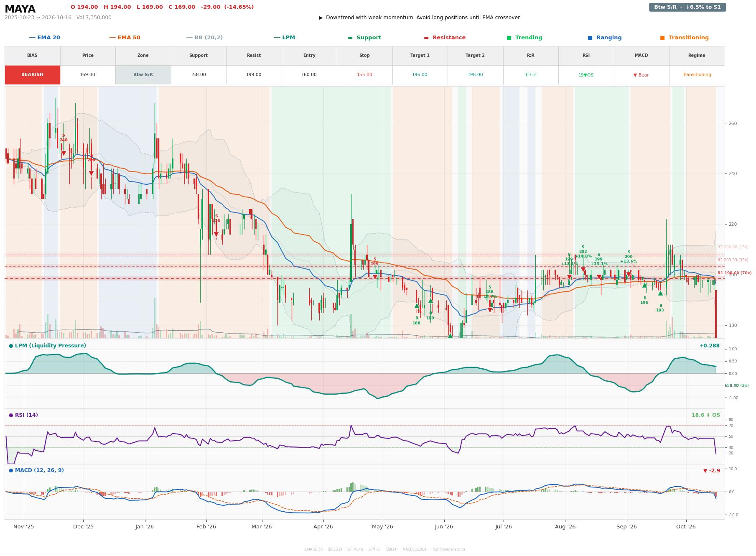Click the Ranging blue legend swatch

(590, 38)
